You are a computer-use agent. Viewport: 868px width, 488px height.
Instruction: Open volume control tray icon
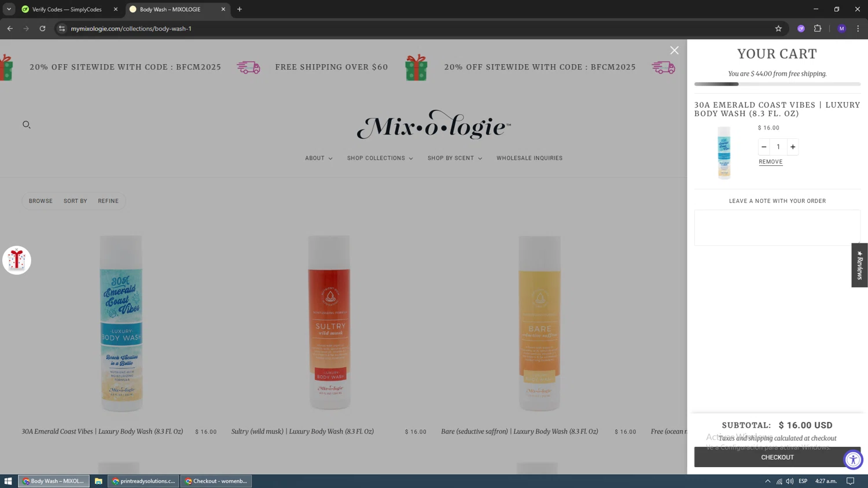(790, 481)
